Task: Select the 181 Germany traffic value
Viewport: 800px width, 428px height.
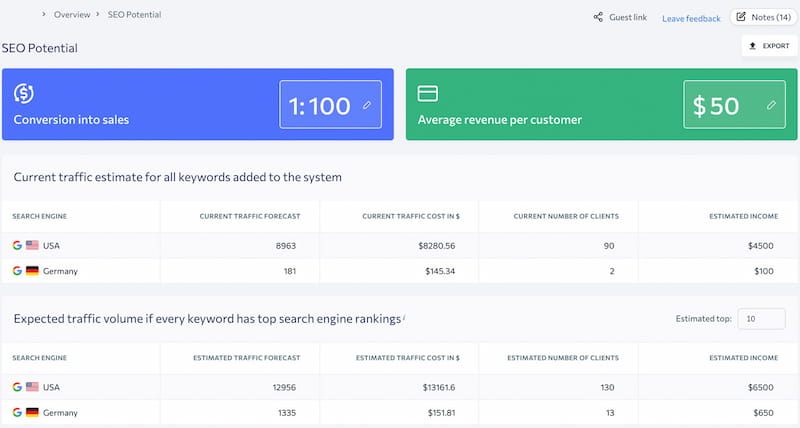Action: (x=290, y=271)
